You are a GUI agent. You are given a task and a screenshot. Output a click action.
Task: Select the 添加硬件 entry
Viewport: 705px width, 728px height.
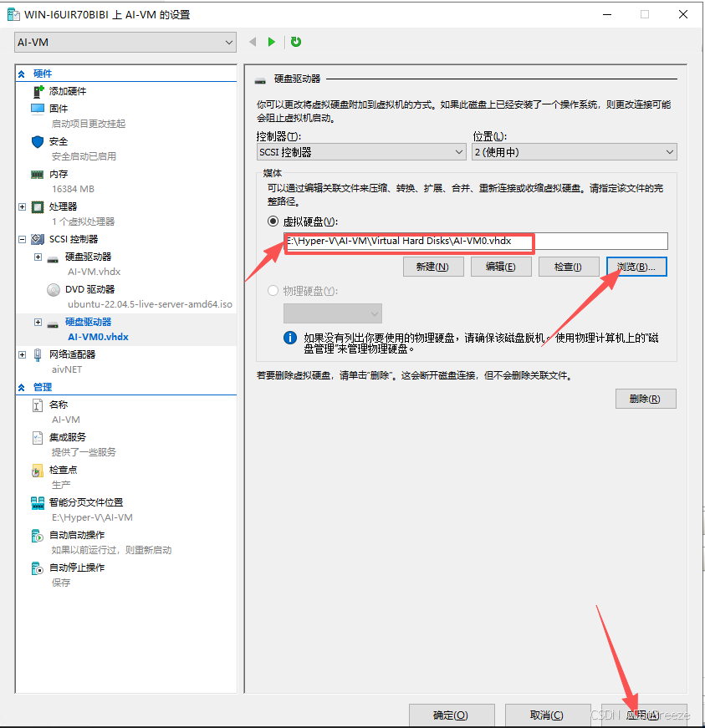click(68, 91)
